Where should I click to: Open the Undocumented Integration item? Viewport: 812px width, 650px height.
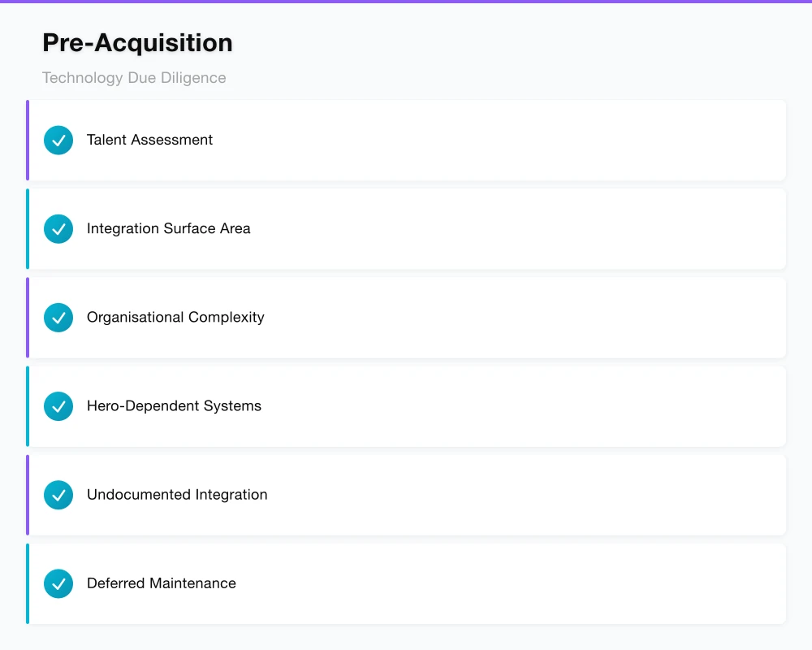coord(406,494)
